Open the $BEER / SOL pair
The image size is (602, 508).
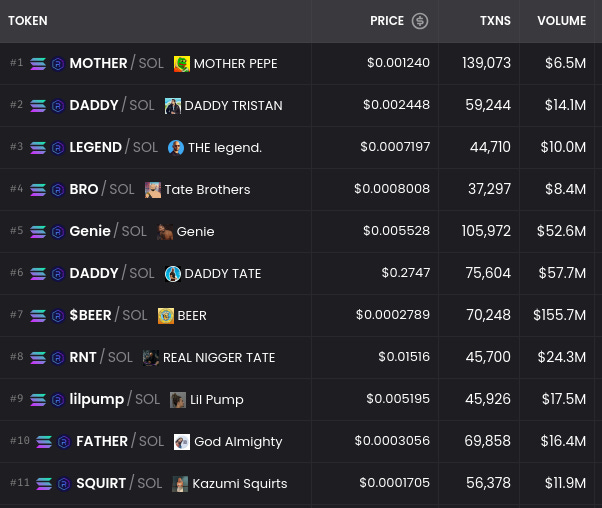pos(108,315)
